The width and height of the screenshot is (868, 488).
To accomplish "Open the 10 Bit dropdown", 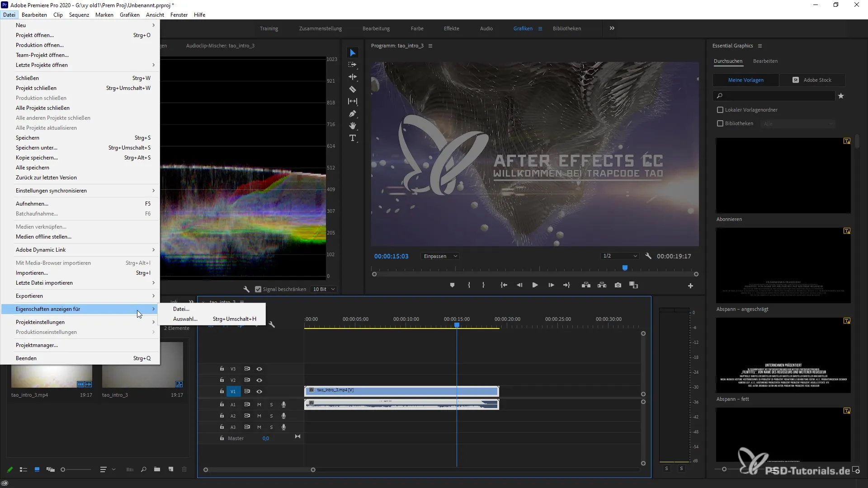I will click(324, 289).
